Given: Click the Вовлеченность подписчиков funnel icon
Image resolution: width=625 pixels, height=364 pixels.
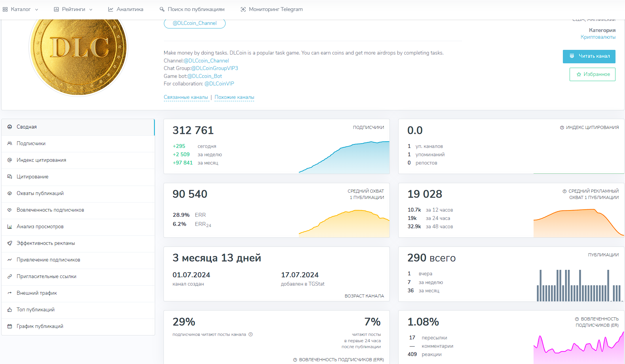Looking at the screenshot, I should 9,210.
